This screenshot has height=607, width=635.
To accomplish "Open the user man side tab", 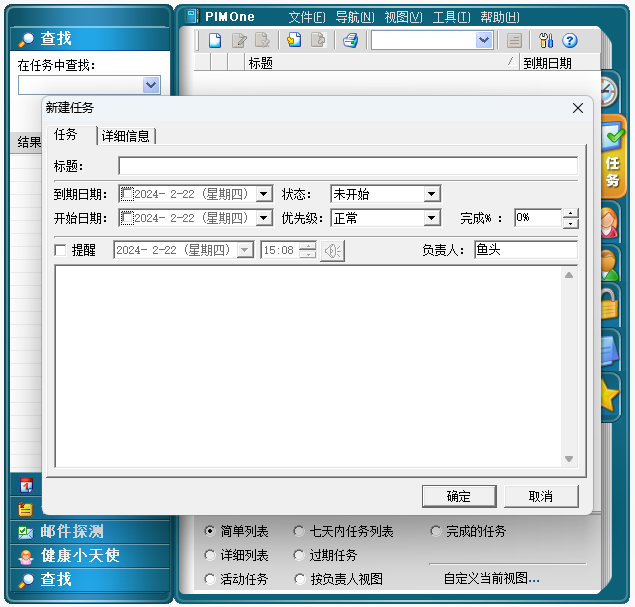I will [x=609, y=264].
